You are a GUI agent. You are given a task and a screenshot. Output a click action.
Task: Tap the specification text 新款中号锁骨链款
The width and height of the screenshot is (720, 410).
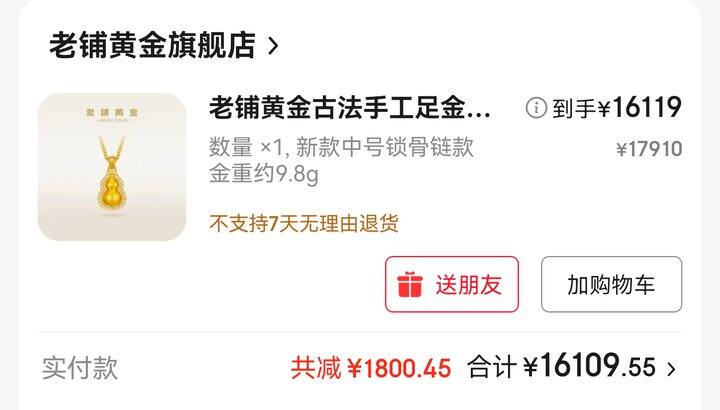(x=385, y=147)
